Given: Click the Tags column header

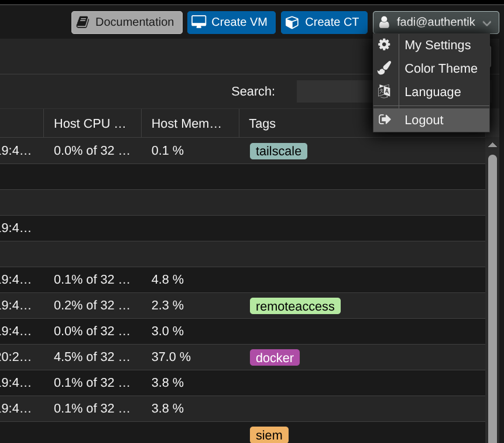Looking at the screenshot, I should pyautogui.click(x=262, y=124).
